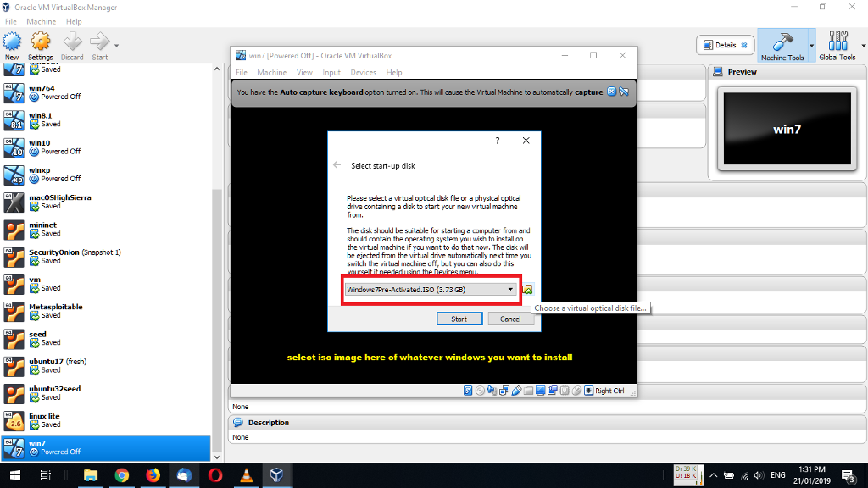Screen dimensions: 868x488
Task: Click the display status icon
Action: [x=541, y=391]
